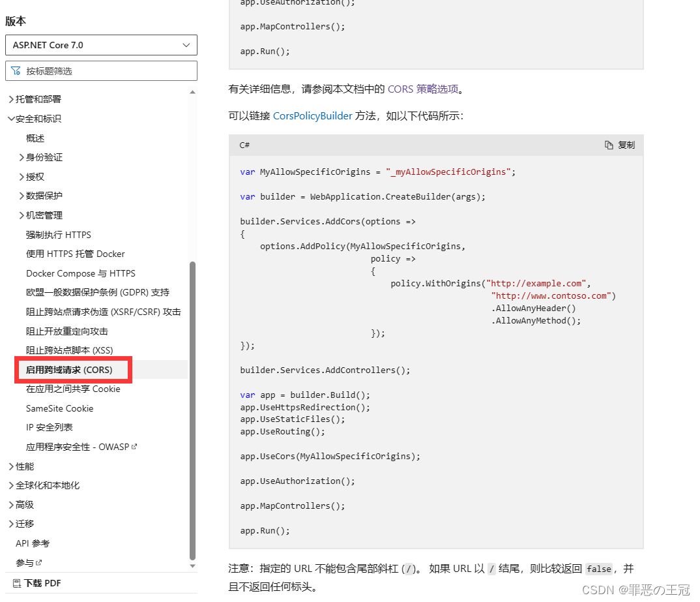Click the sidebar scroll up arrow
The height and width of the screenshot is (602, 700).
[192, 92]
